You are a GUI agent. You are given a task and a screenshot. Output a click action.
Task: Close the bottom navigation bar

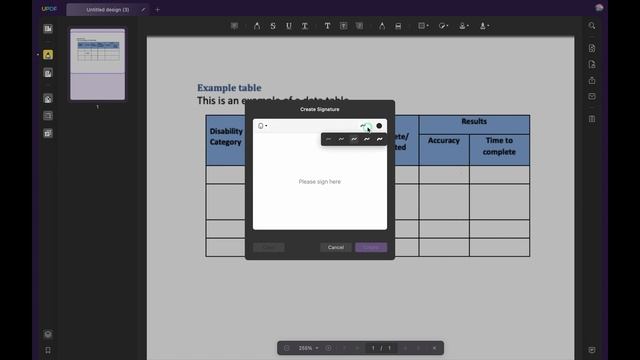point(434,348)
